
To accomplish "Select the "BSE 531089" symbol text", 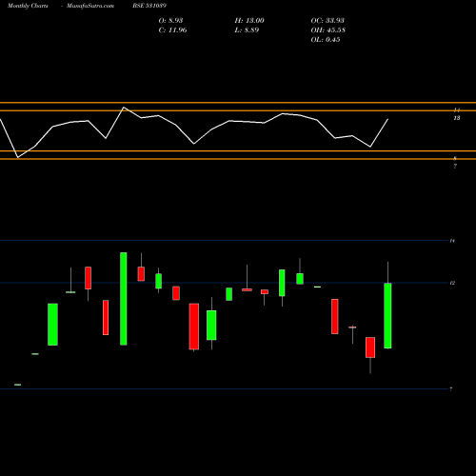I will [149, 6].
